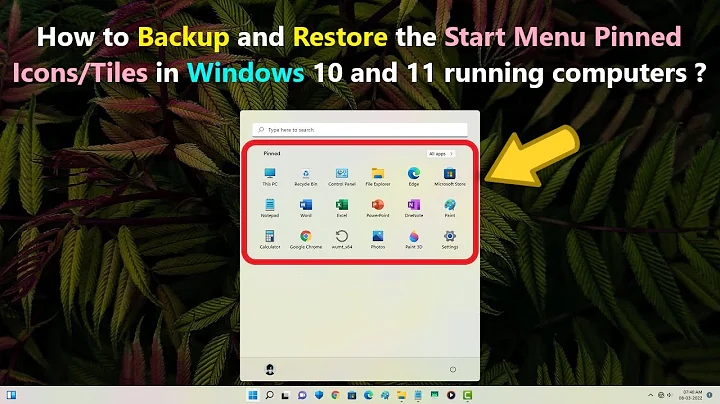Screen dimensions: 720x404
Task: Open the Widgets button on taskbar
Action: tap(11, 395)
